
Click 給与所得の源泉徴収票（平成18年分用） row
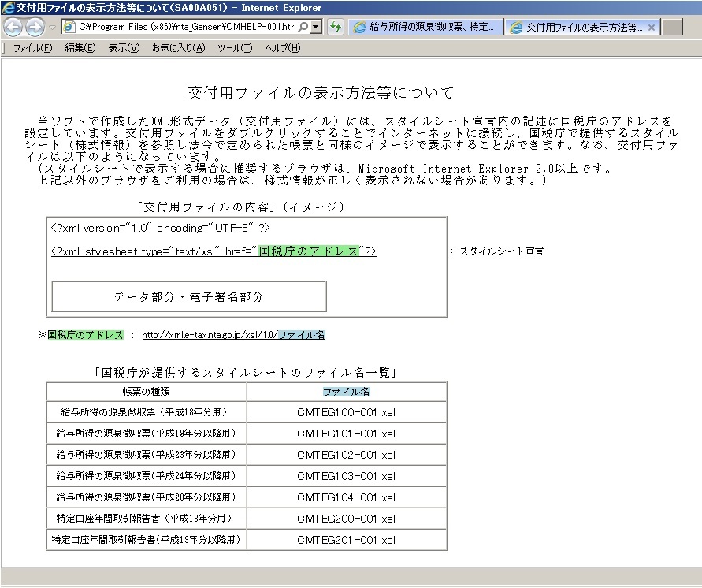click(x=147, y=412)
